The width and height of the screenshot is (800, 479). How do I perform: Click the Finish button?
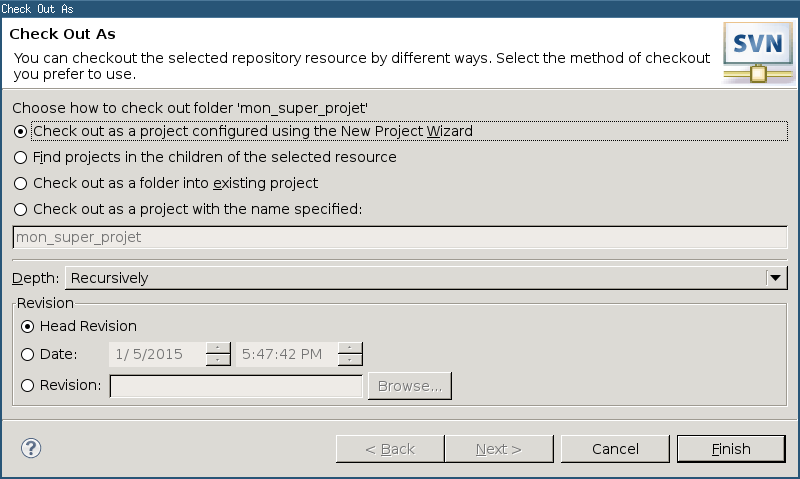coord(731,449)
